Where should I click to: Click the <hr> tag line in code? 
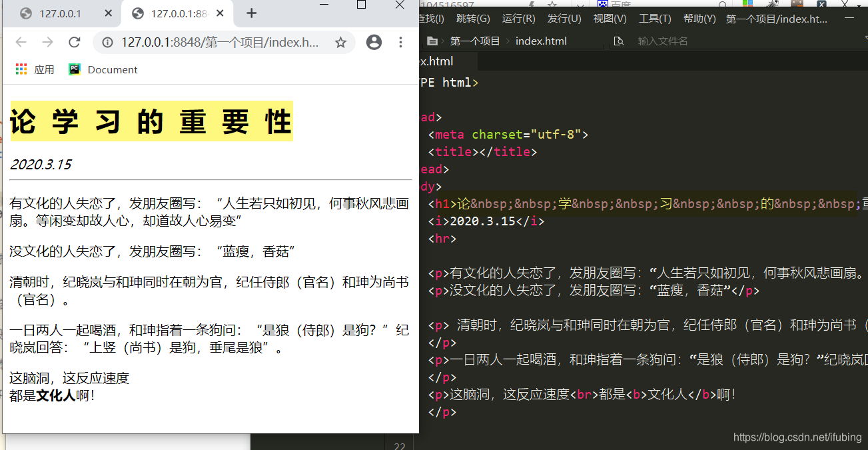(x=442, y=238)
